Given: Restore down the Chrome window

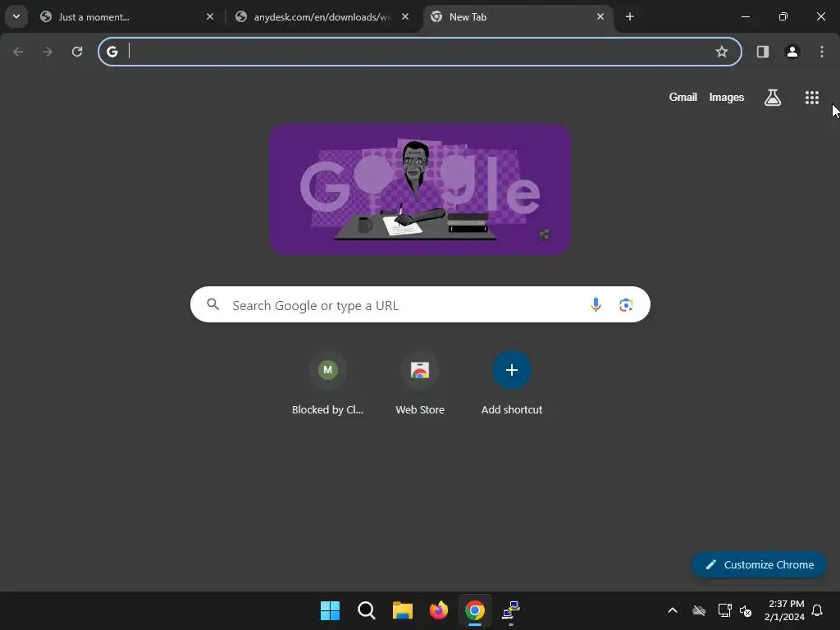Looking at the screenshot, I should [x=783, y=16].
